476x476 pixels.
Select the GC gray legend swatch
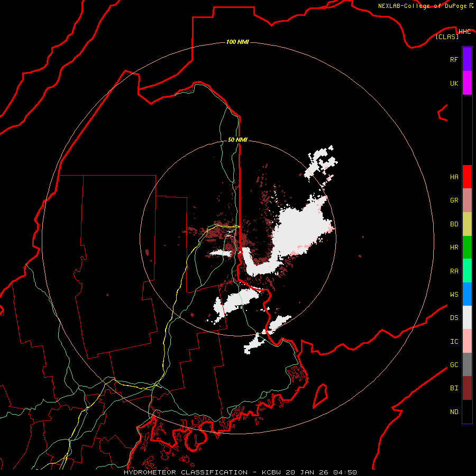pos(467,364)
